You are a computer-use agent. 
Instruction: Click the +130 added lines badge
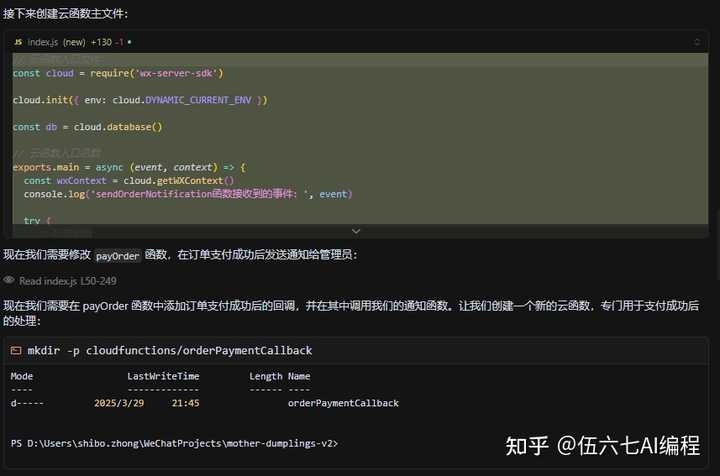click(x=101, y=42)
